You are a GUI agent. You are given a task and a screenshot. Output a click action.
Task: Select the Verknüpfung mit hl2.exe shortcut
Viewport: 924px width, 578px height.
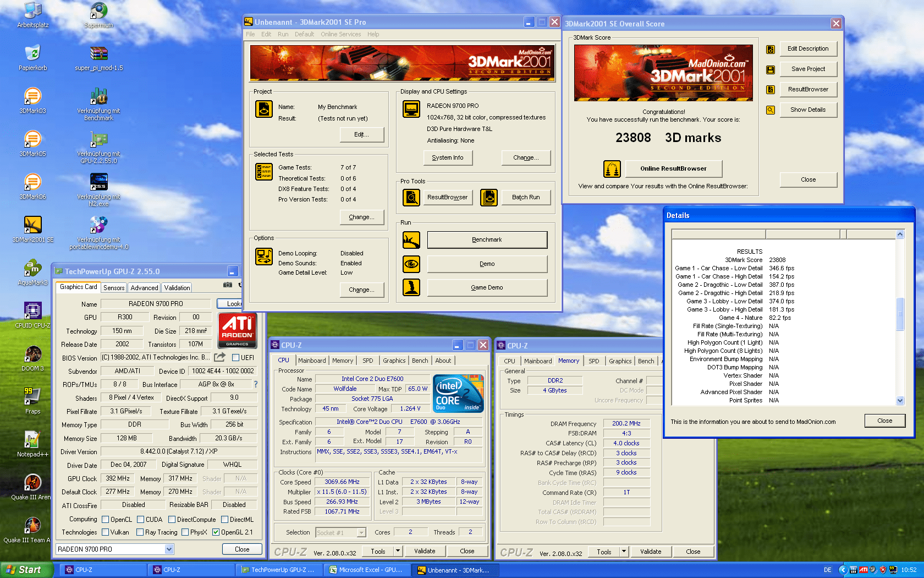point(99,190)
